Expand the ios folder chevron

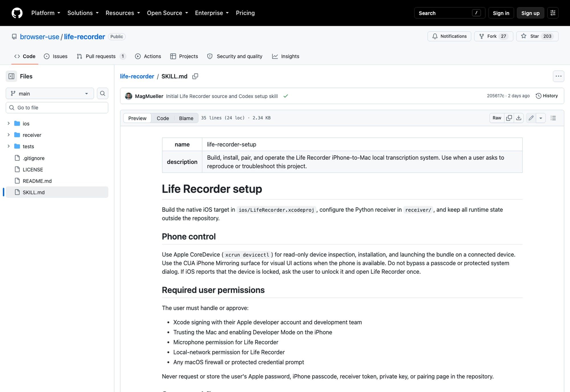tap(9, 123)
